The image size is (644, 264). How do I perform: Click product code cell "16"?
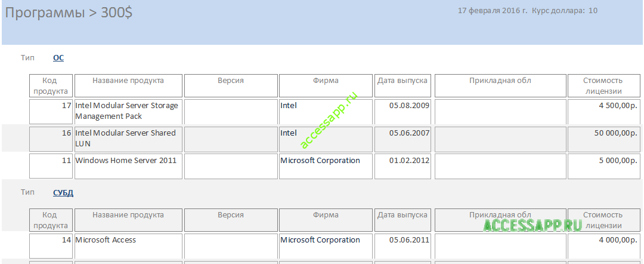pyautogui.click(x=51, y=139)
